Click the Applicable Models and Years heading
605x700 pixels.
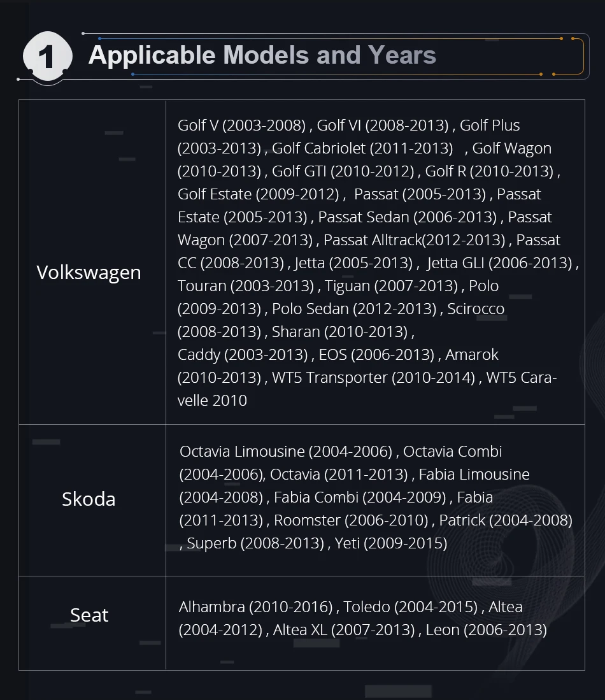(262, 55)
